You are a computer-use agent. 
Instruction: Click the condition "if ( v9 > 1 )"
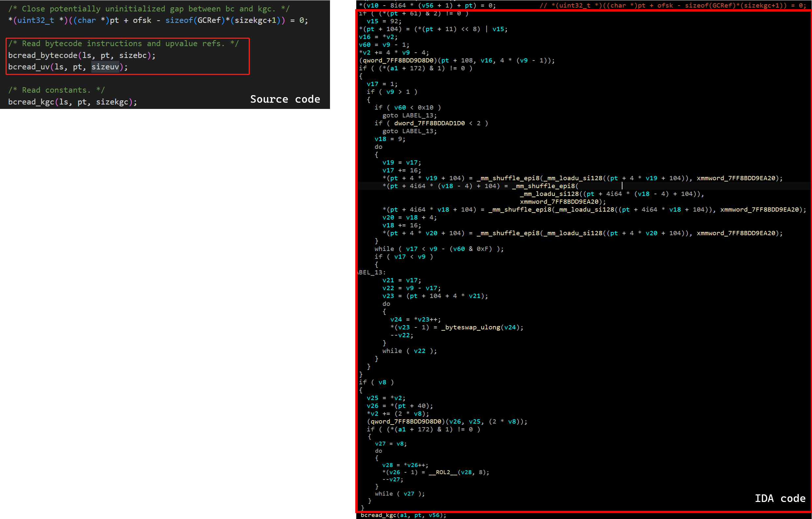click(392, 92)
